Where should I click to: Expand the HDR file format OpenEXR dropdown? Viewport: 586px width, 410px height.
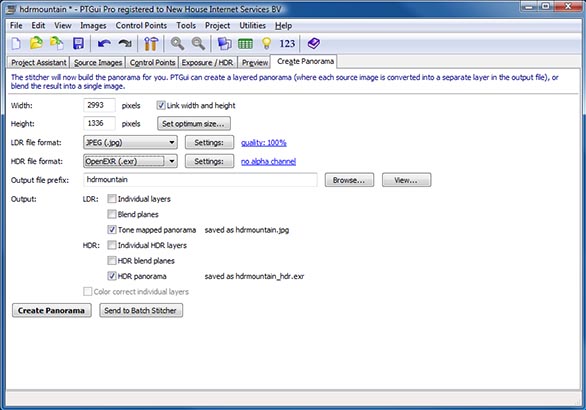[130, 161]
